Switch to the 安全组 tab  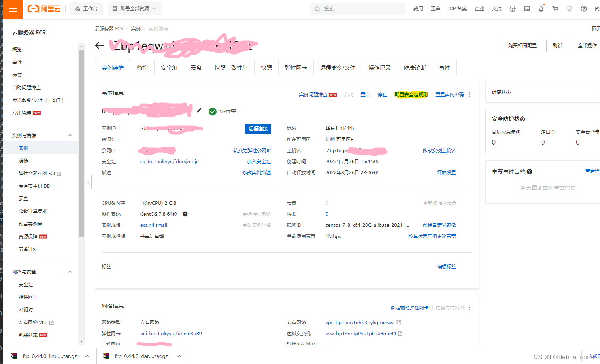(x=169, y=67)
